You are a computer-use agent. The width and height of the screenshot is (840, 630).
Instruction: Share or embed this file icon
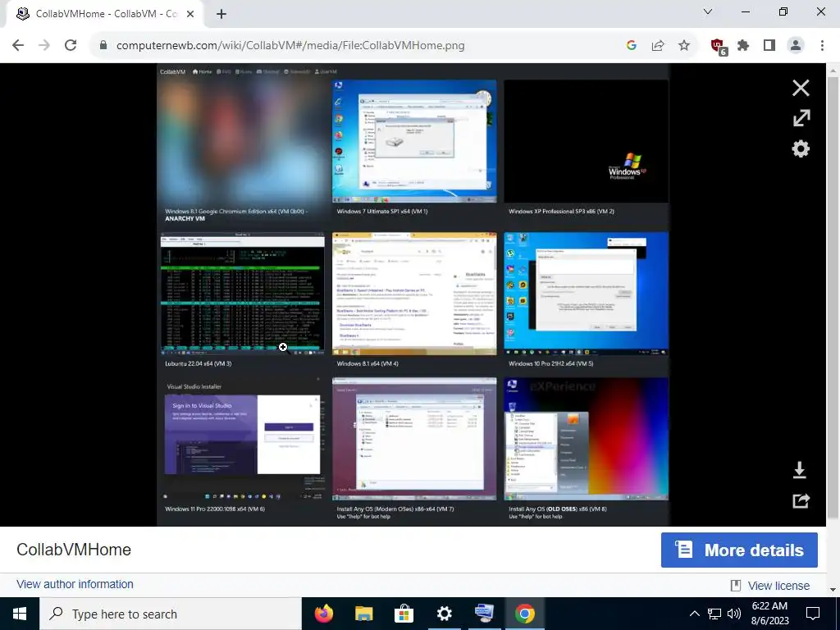(801, 500)
